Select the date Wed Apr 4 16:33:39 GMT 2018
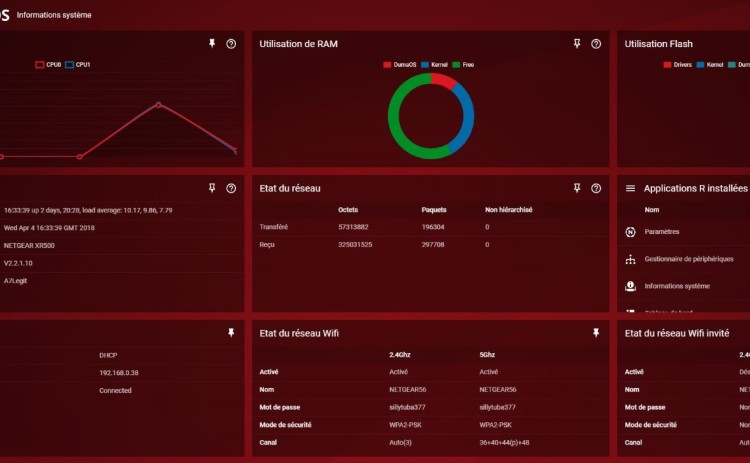This screenshot has width=750, height=463. point(49,228)
